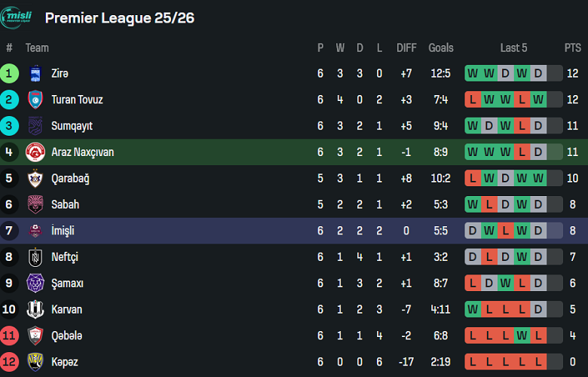The height and width of the screenshot is (377, 588).
Task: Click Zirə's most recent form result box
Action: point(538,74)
